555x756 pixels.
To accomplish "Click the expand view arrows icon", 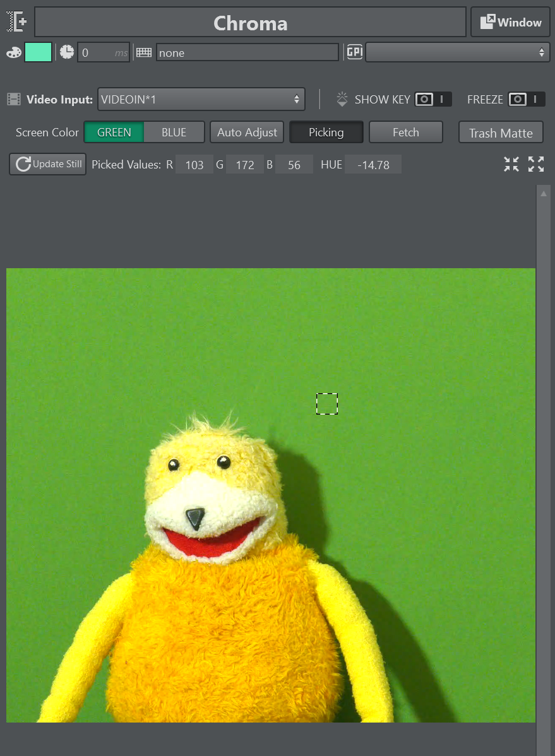I will [x=536, y=165].
